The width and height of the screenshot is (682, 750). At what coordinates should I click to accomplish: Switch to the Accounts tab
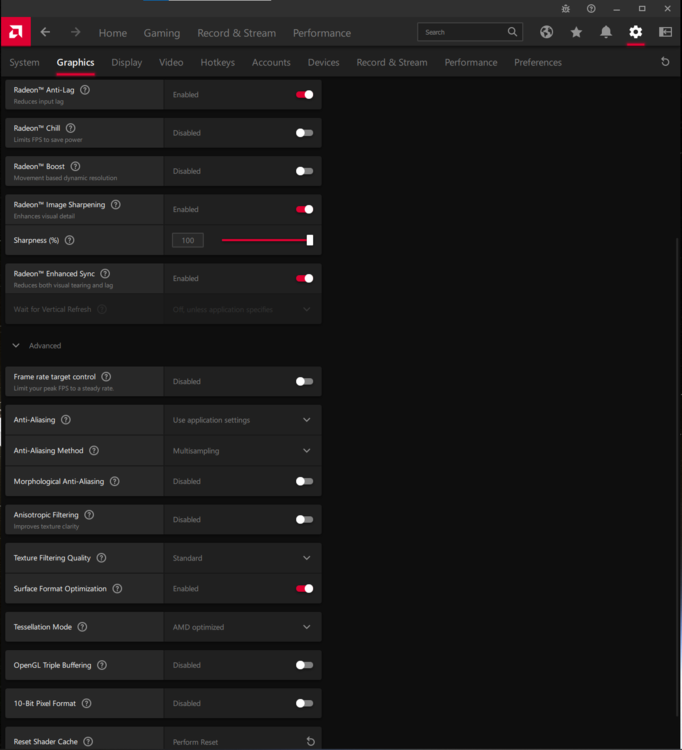(271, 62)
